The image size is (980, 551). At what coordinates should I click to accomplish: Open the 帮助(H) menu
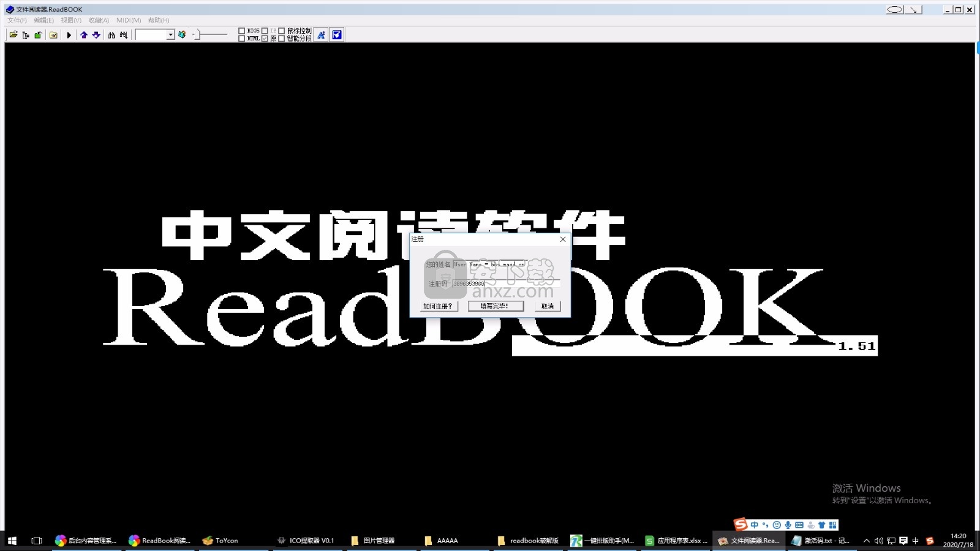pyautogui.click(x=159, y=20)
